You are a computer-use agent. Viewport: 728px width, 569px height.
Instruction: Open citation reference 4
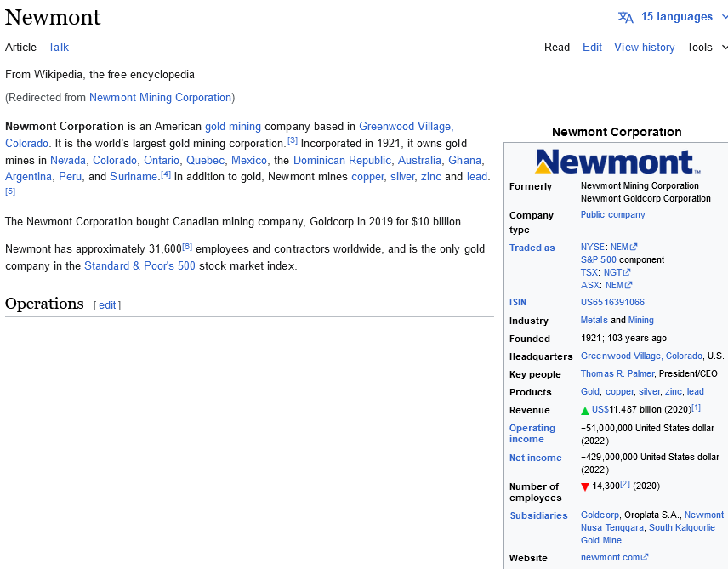166,174
